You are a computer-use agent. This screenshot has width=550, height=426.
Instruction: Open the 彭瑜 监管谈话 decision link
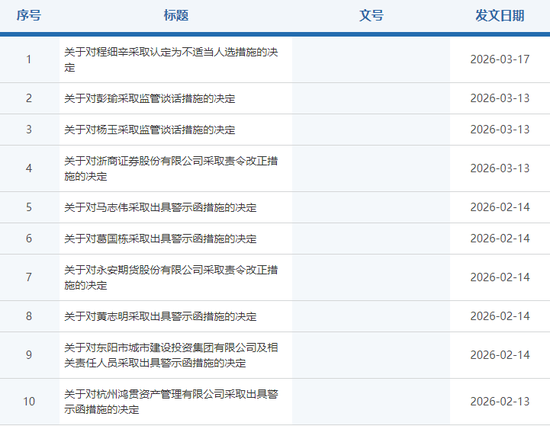(150, 98)
